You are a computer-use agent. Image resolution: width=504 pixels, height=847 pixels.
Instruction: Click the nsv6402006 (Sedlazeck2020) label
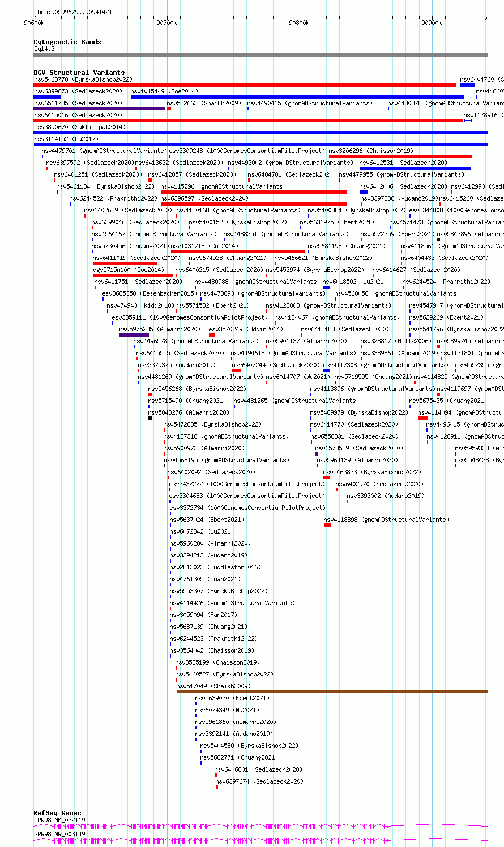click(403, 186)
